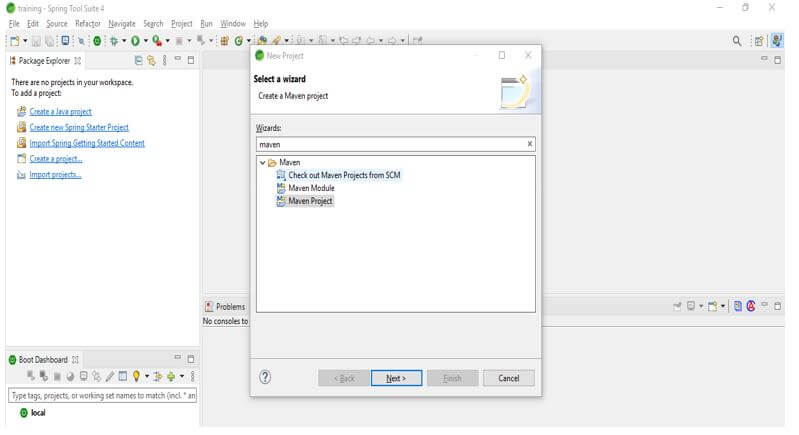
Task: Click the terminal monitor icon in main toolbar
Action: click(x=65, y=40)
